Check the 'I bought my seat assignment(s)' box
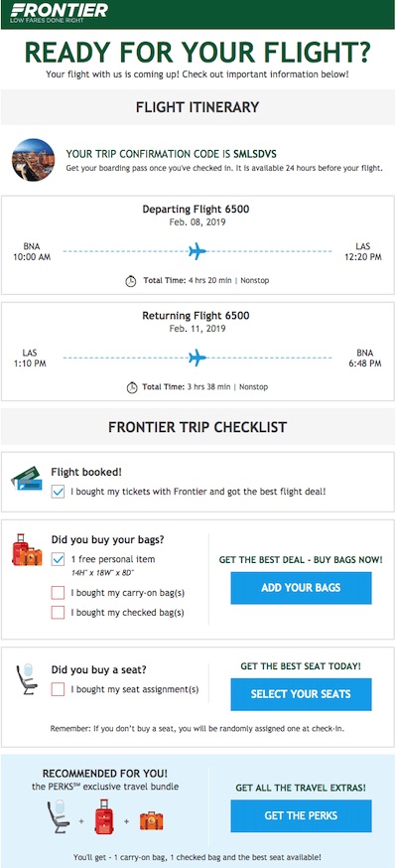This screenshot has width=396, height=868. pyautogui.click(x=58, y=689)
